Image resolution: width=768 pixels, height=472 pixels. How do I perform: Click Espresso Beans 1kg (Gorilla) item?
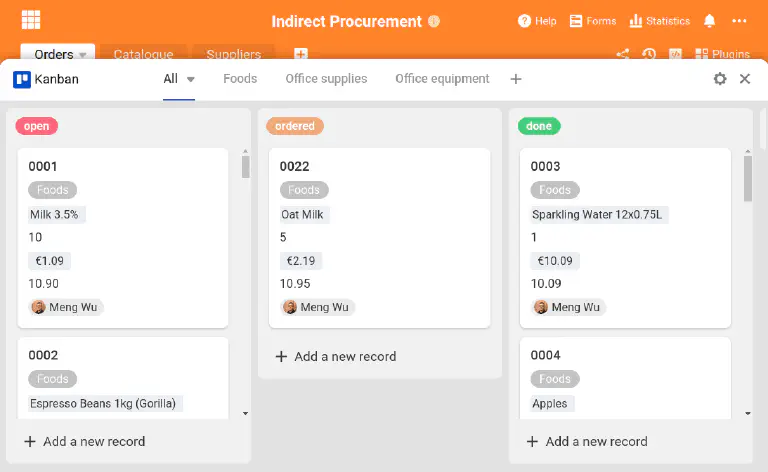click(x=103, y=403)
